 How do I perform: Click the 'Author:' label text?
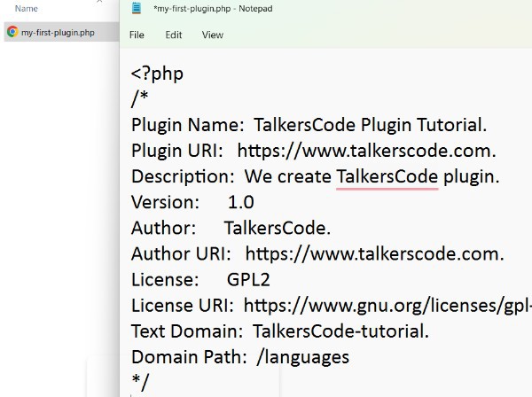pyautogui.click(x=163, y=228)
